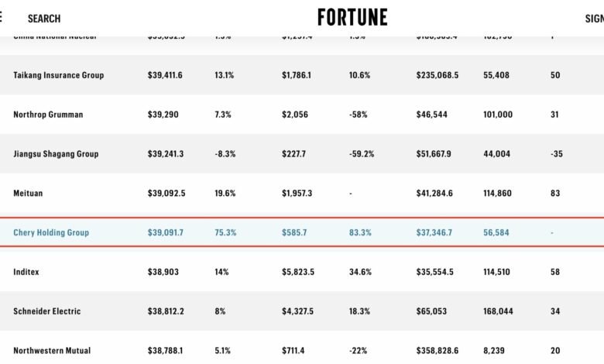604x364 pixels.
Task: Open the Inditex company link
Action: tap(26, 272)
